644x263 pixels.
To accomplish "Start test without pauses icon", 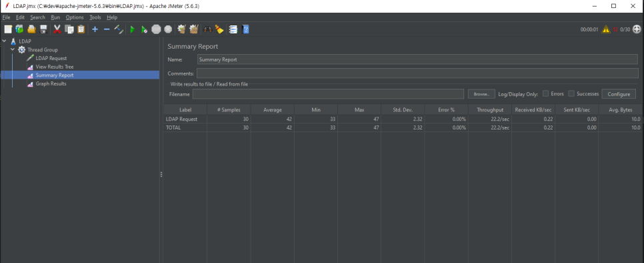I will pyautogui.click(x=144, y=29).
